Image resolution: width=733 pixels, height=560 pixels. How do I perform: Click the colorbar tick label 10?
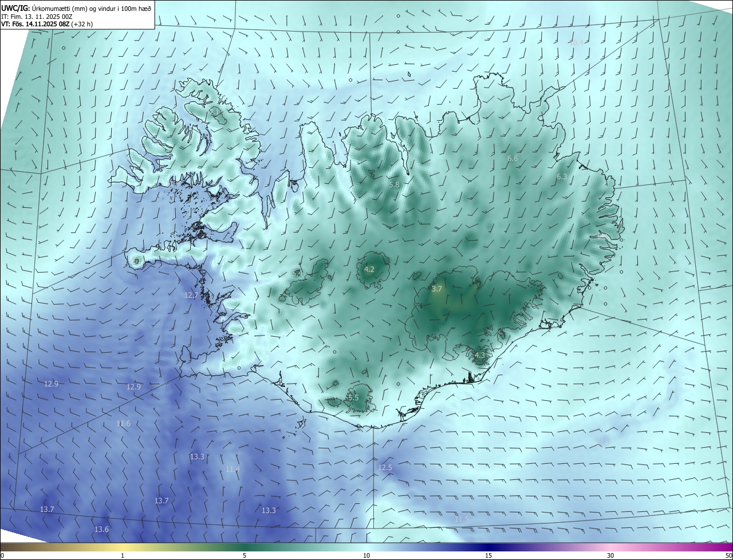tap(366, 556)
